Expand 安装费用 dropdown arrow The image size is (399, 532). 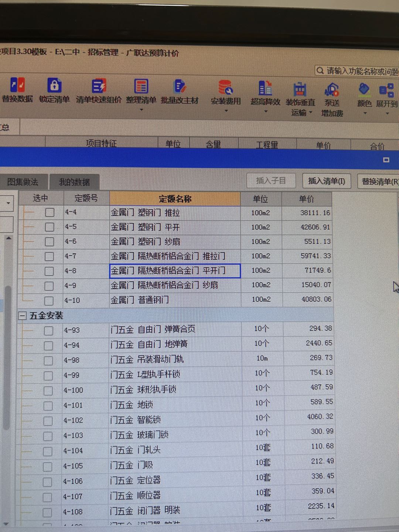coord(226,111)
